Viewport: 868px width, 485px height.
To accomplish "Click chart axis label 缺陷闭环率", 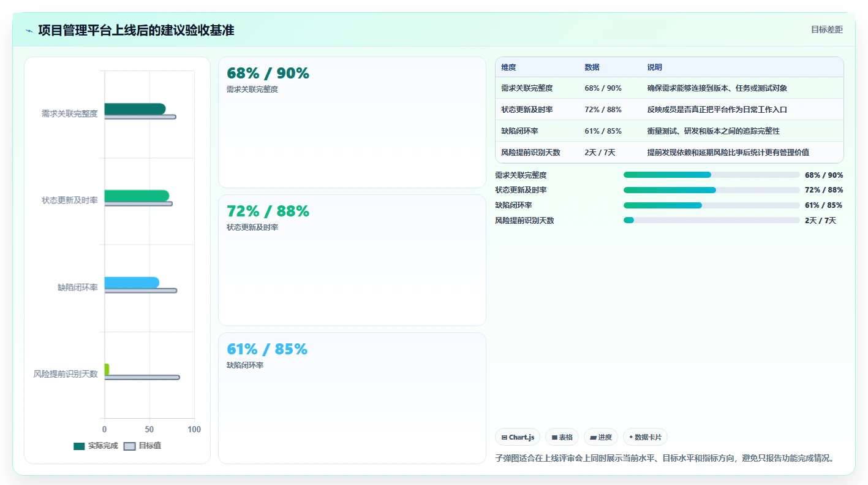I will pyautogui.click(x=78, y=288).
